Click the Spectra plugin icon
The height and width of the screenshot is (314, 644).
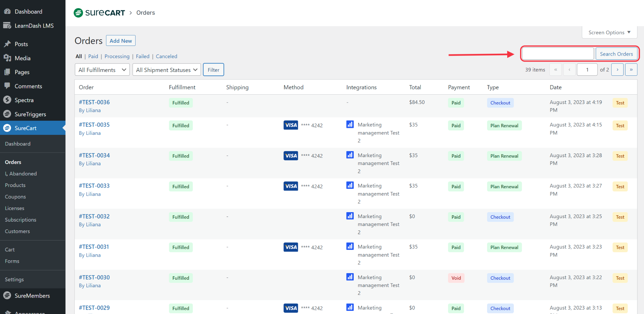click(7, 100)
